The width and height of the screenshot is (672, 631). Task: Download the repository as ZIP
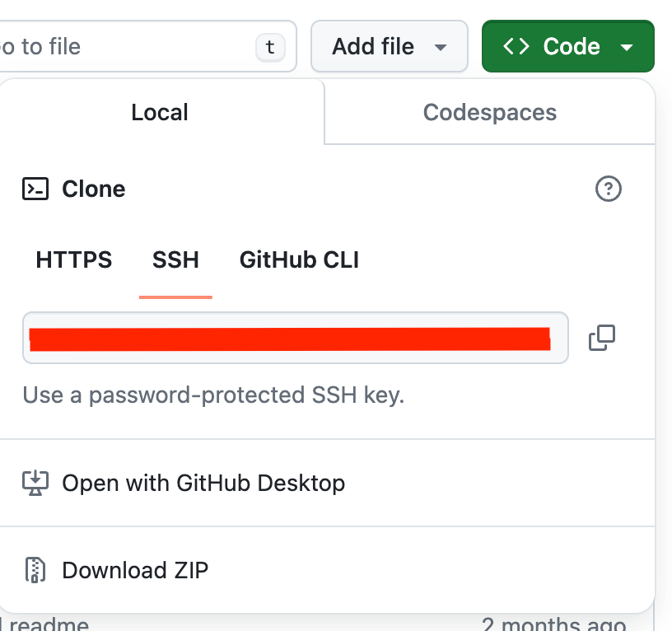[x=328, y=570]
